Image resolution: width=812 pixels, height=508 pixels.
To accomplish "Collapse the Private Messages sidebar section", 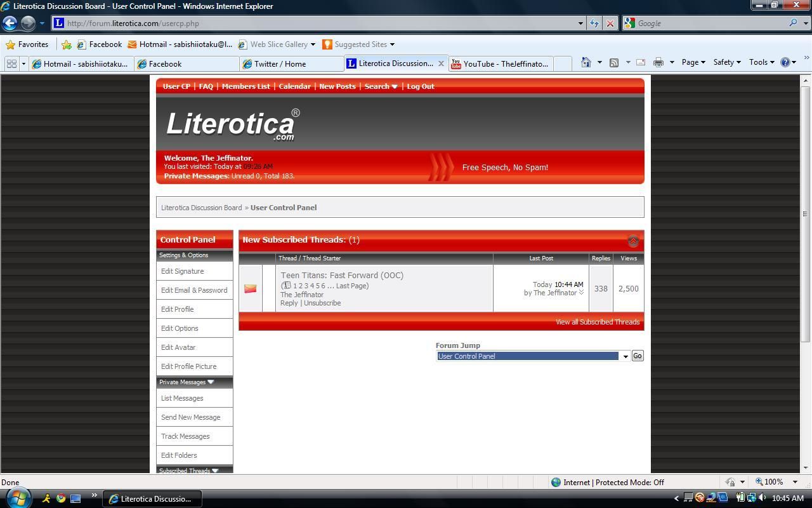I will click(211, 382).
